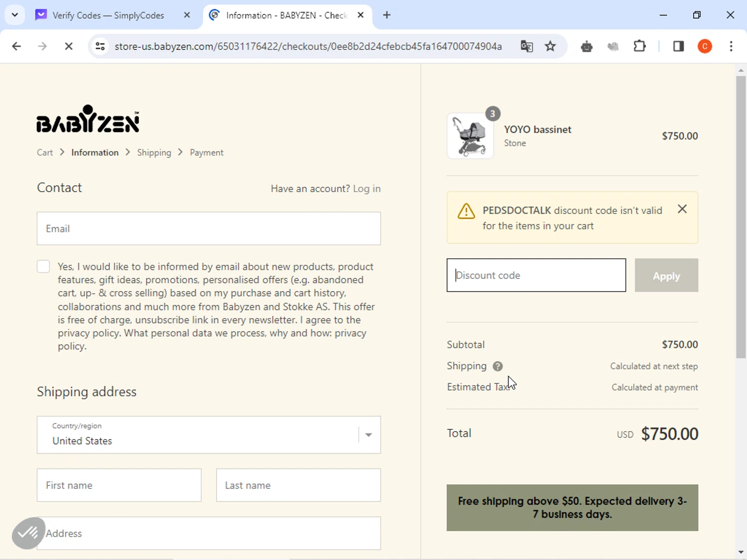Open the Country/region dropdown
The width and height of the screenshot is (747, 560).
tap(209, 435)
